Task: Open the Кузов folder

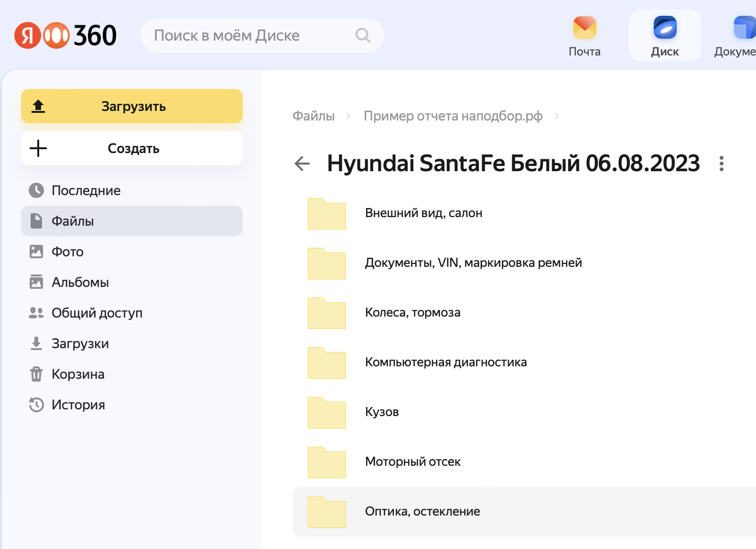Action: [381, 412]
